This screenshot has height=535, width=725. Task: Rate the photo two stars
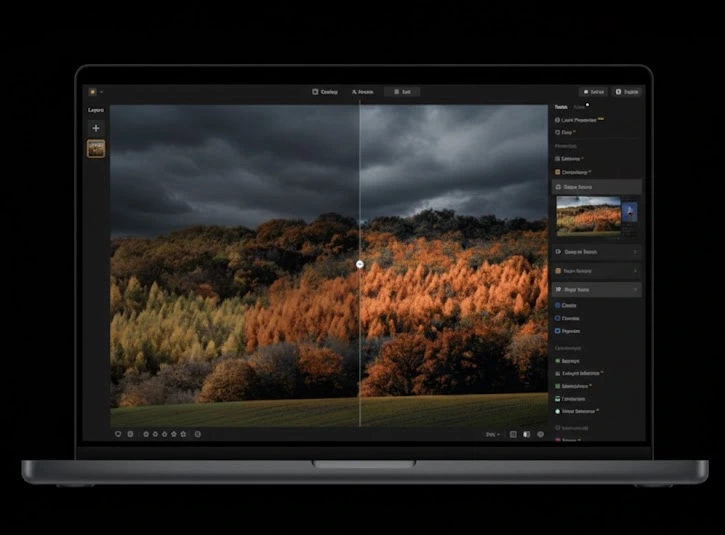pyautogui.click(x=155, y=434)
